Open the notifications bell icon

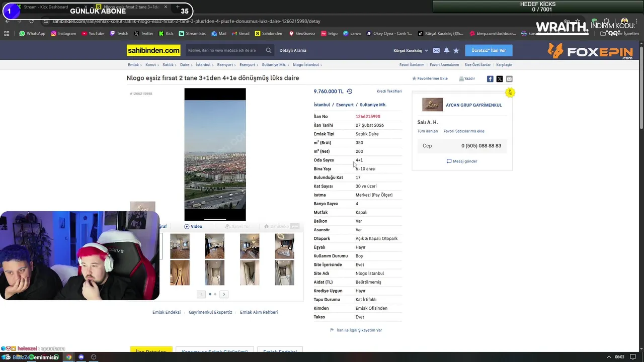tap(446, 50)
